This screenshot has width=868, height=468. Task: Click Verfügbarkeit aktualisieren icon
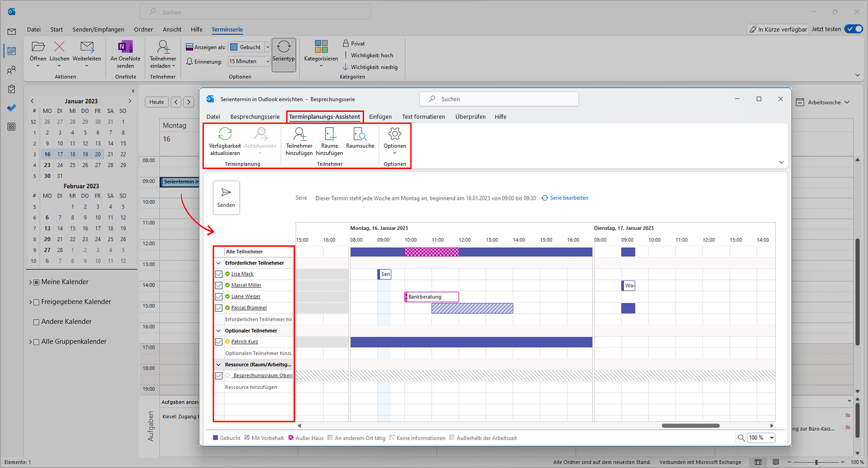pos(225,134)
